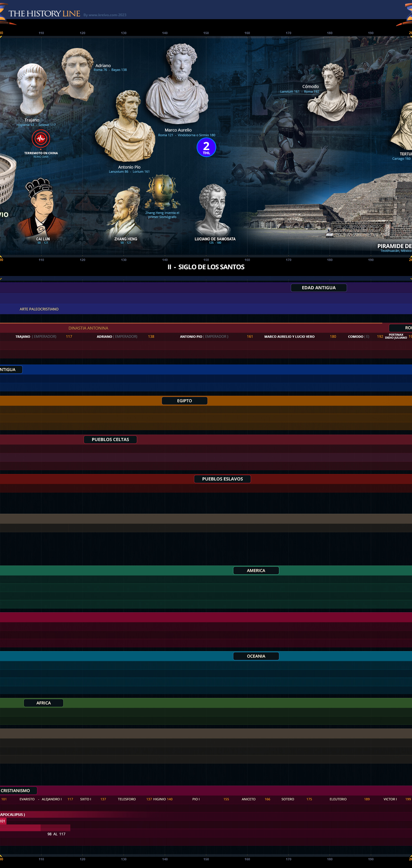Click the golden seismograph invention image
Image resolution: width=412 pixels, height=868 pixels.
[x=162, y=192]
